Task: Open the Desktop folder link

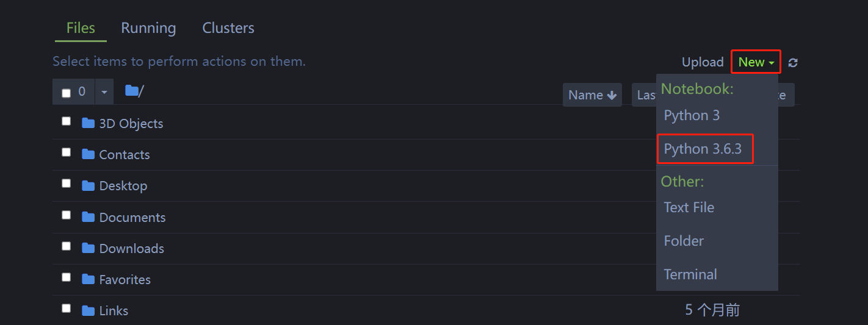Action: coord(123,186)
